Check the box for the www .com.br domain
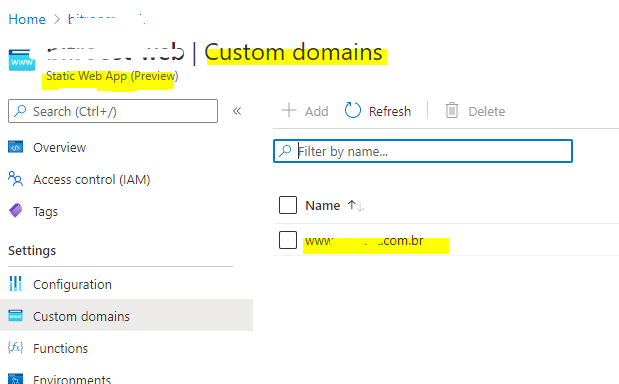 pyautogui.click(x=288, y=240)
